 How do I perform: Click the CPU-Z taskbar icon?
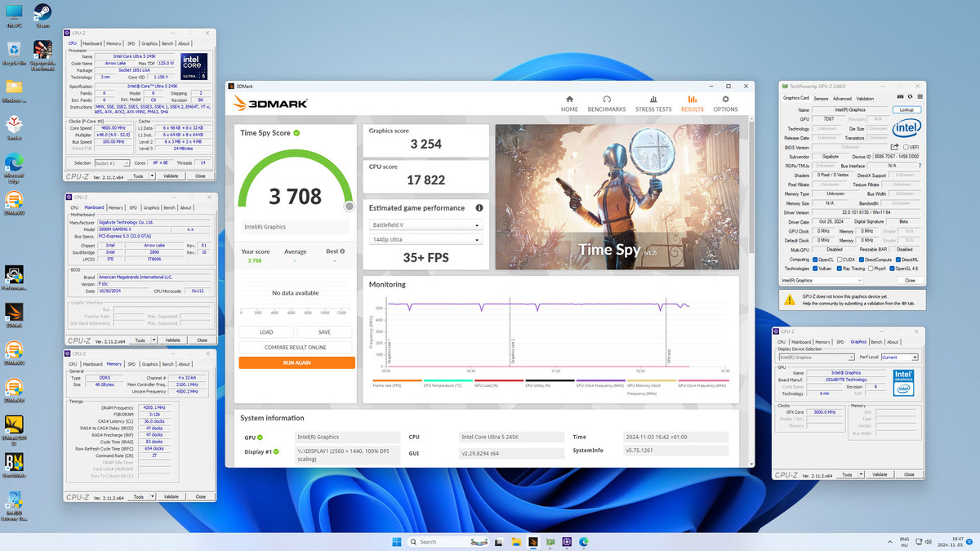click(x=567, y=541)
